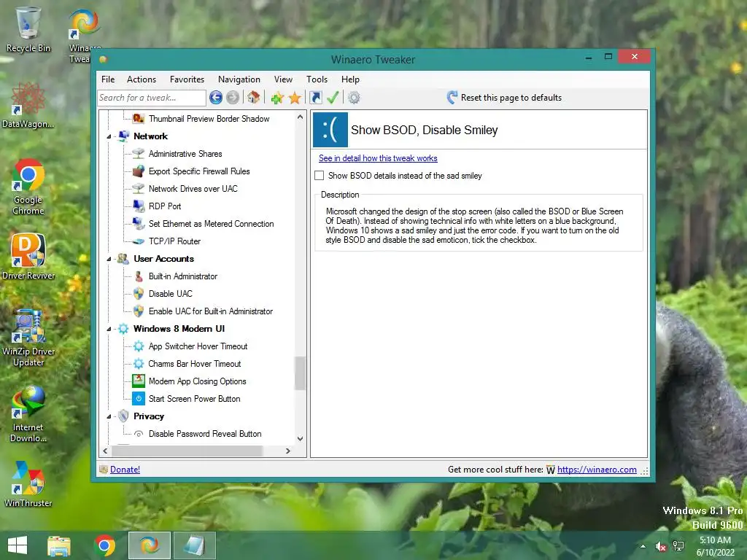Image resolution: width=747 pixels, height=560 pixels.
Task: Click the tree's vertical scrollbar thumb
Action: pyautogui.click(x=300, y=373)
